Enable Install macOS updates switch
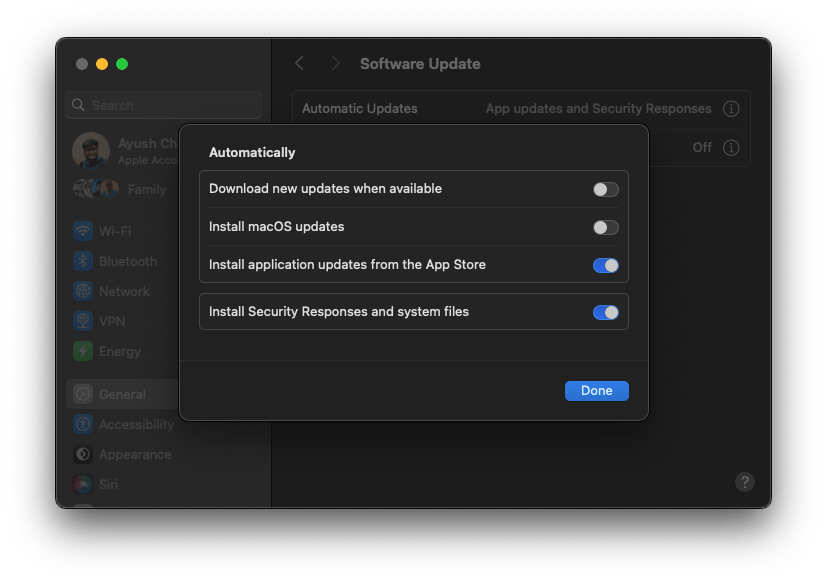 pyautogui.click(x=605, y=227)
